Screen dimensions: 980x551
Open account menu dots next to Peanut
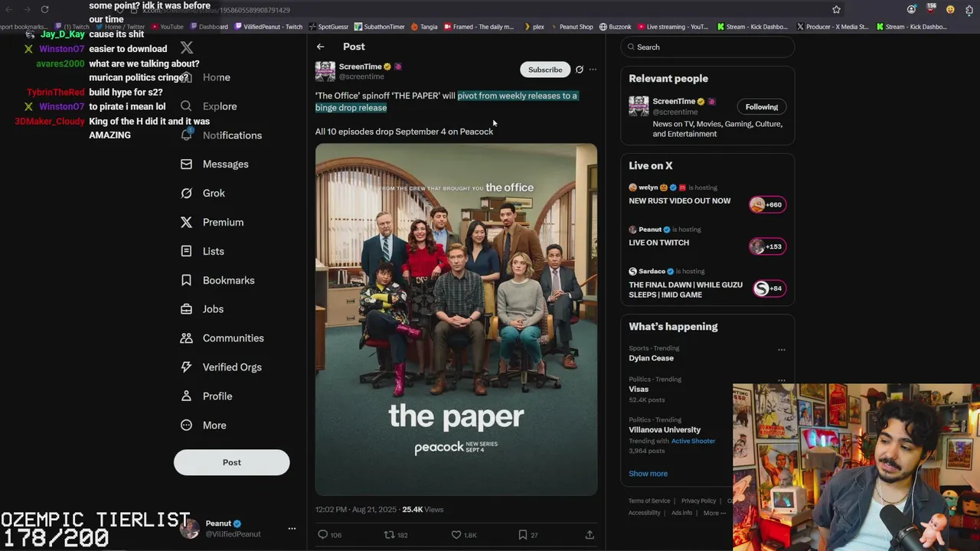pyautogui.click(x=292, y=529)
